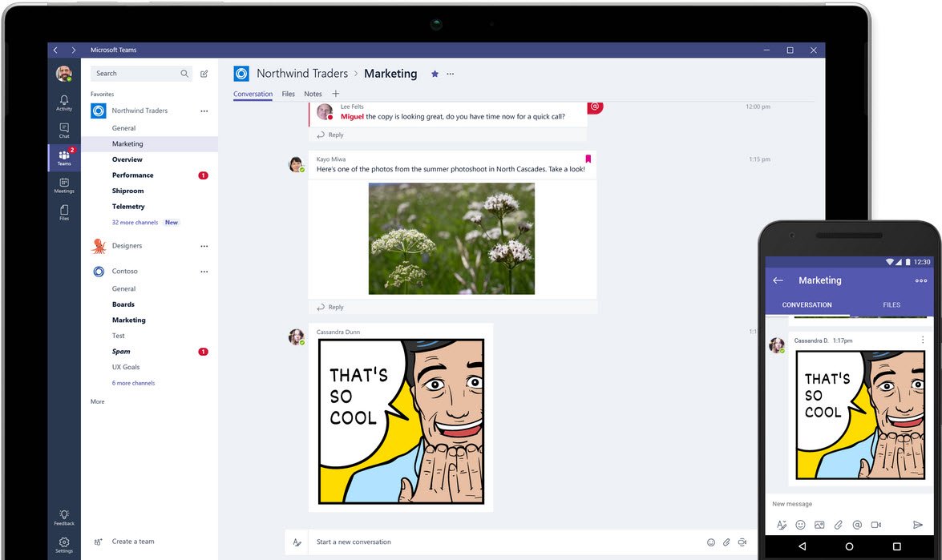
Task: Switch to the Notes tab
Action: (x=313, y=94)
